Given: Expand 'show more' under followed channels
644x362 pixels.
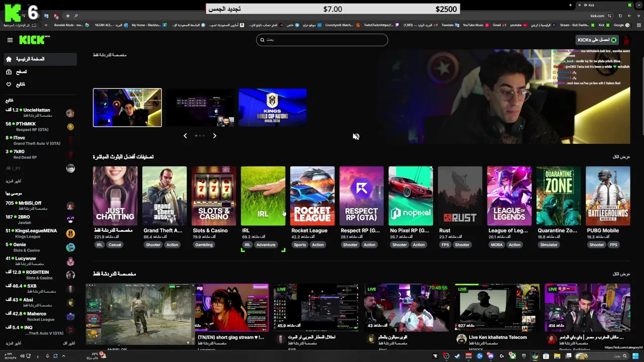Looking at the screenshot, I should pyautogui.click(x=13, y=181).
